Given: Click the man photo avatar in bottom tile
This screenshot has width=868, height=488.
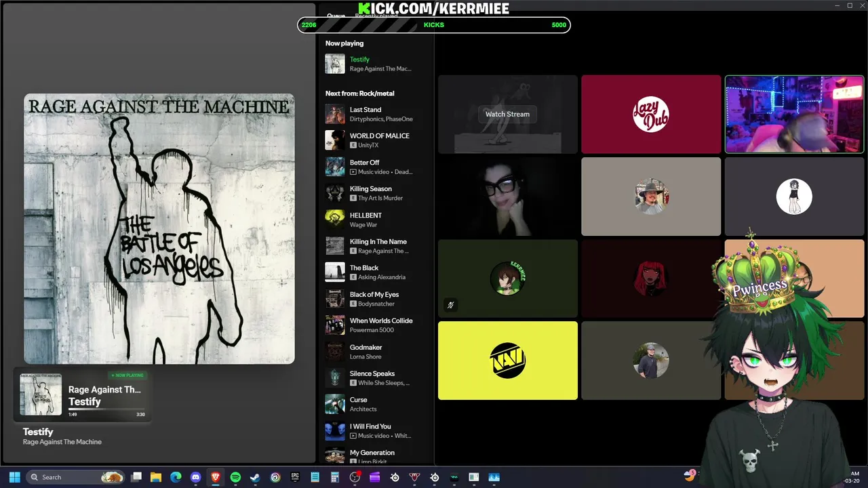Looking at the screenshot, I should click(x=651, y=361).
